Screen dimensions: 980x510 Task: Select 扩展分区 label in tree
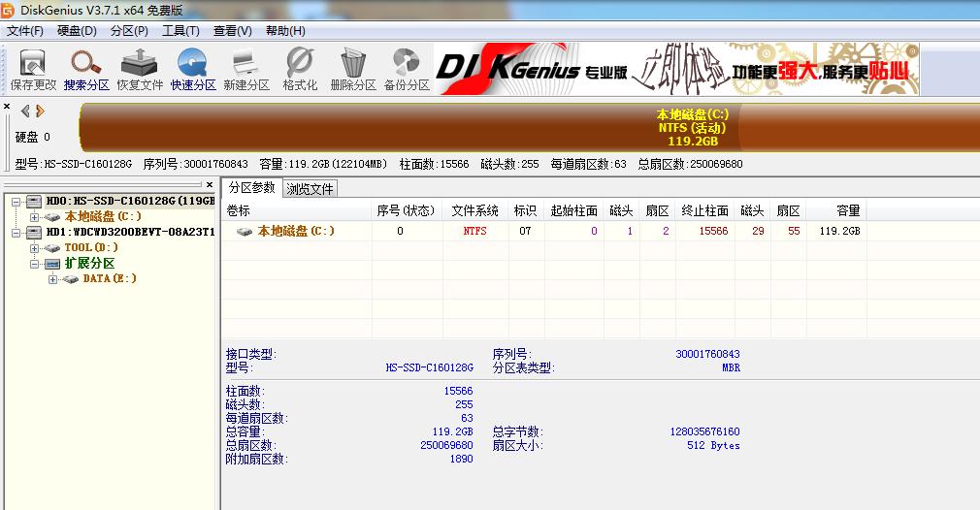(x=89, y=264)
